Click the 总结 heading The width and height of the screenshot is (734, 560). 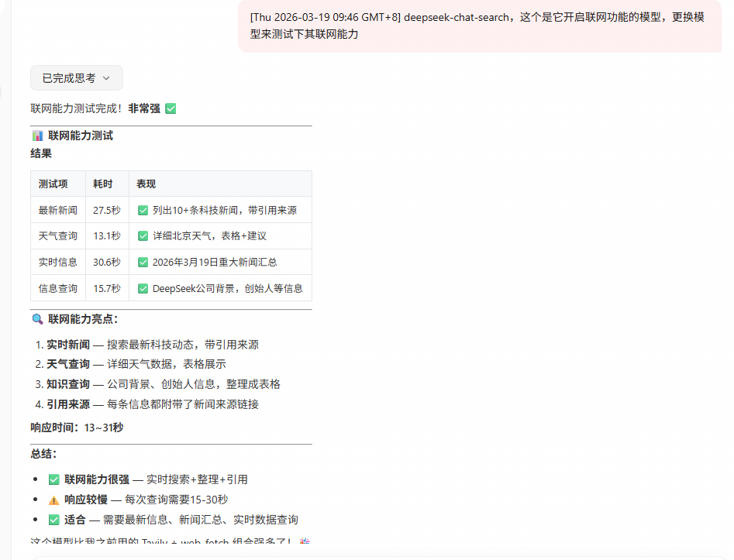pyautogui.click(x=43, y=454)
